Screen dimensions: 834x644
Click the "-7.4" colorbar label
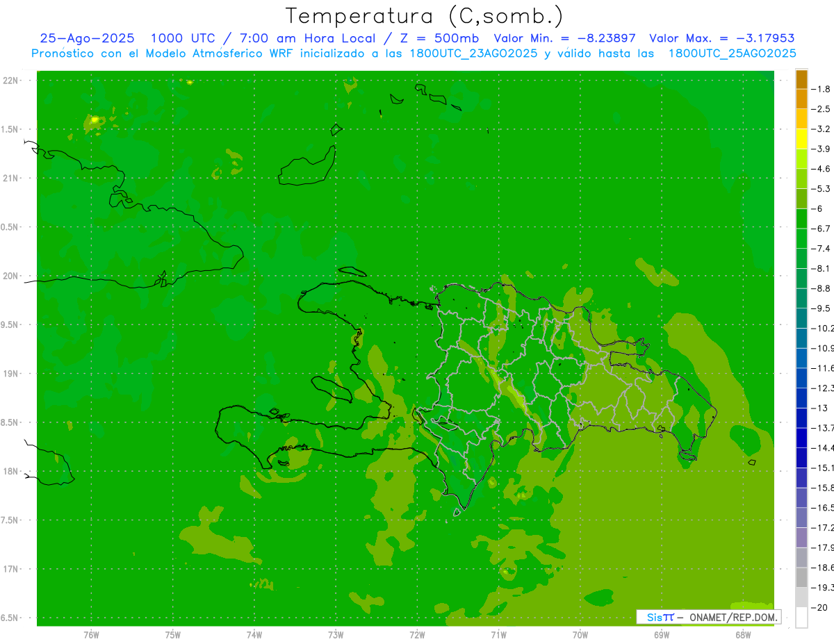[x=821, y=249]
